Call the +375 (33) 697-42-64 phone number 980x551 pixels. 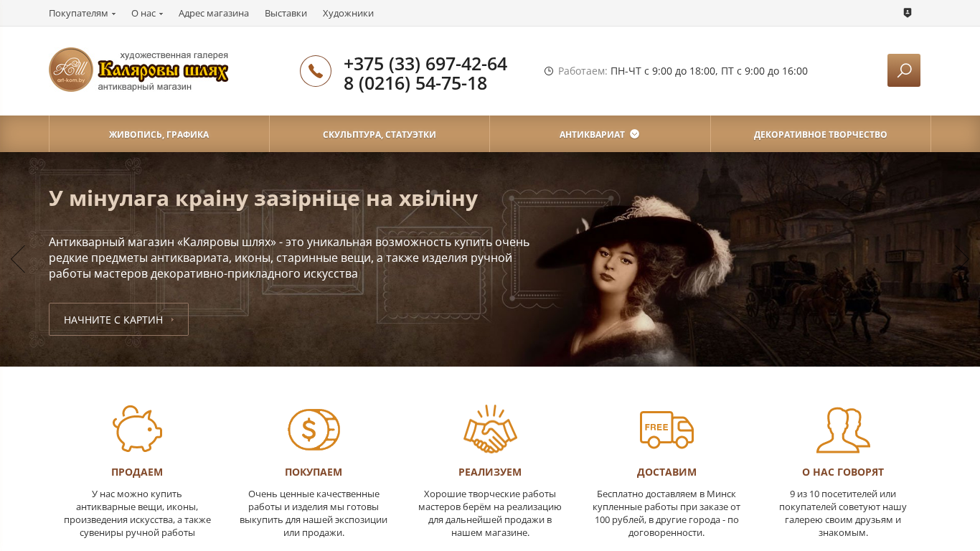click(425, 64)
